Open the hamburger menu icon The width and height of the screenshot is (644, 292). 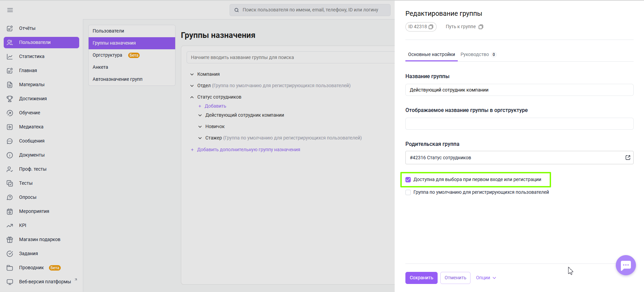10,10
